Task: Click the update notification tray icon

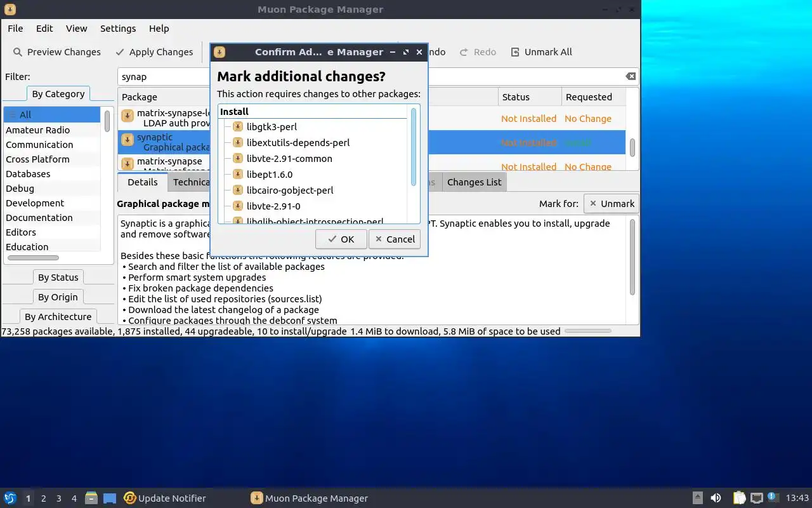Action: 772,497
